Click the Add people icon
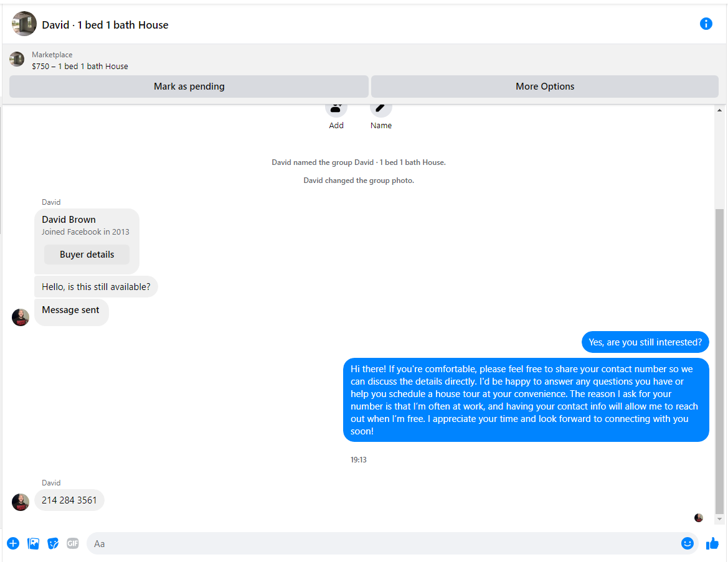 [x=336, y=108]
